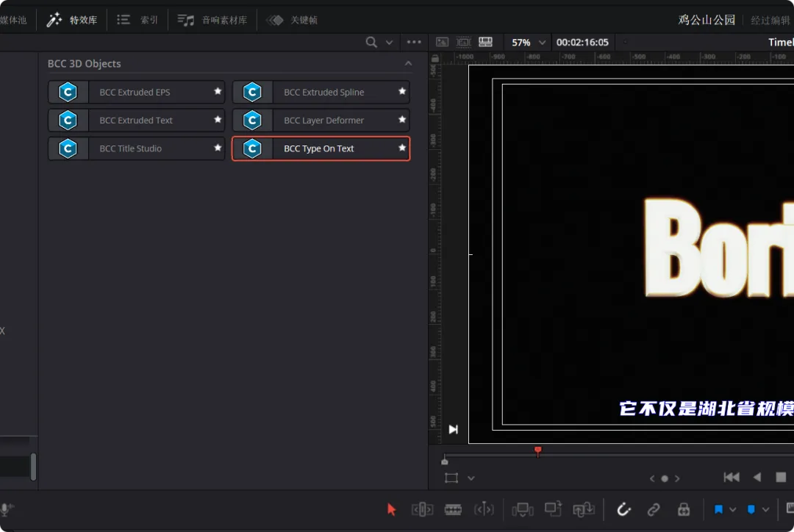Toggle favorite star on BCC Extruded EPS
Viewport: 794px width, 532px height.
click(x=218, y=92)
